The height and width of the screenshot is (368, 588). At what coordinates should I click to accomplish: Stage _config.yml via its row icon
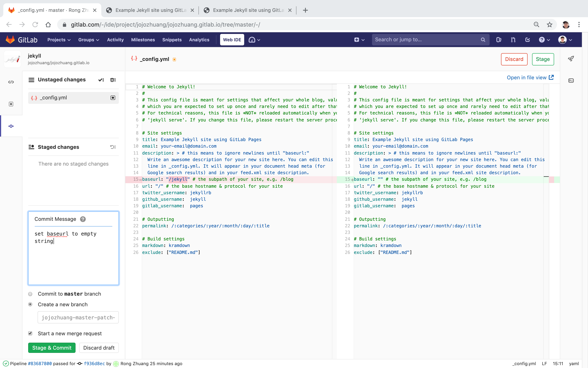[113, 98]
